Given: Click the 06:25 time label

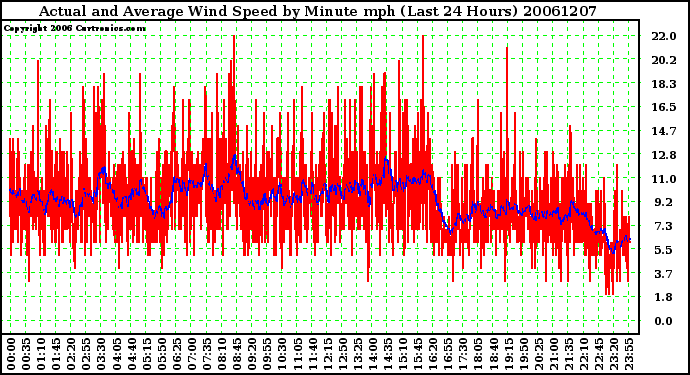Looking at the screenshot, I should (176, 354).
